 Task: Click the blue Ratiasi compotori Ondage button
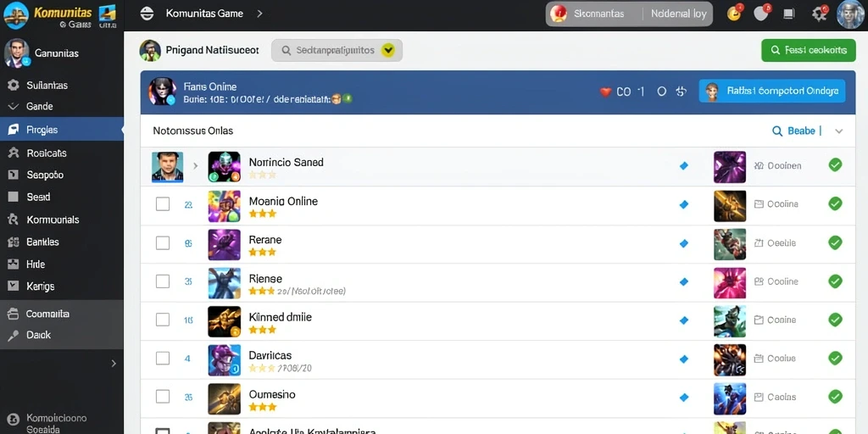coord(772,91)
